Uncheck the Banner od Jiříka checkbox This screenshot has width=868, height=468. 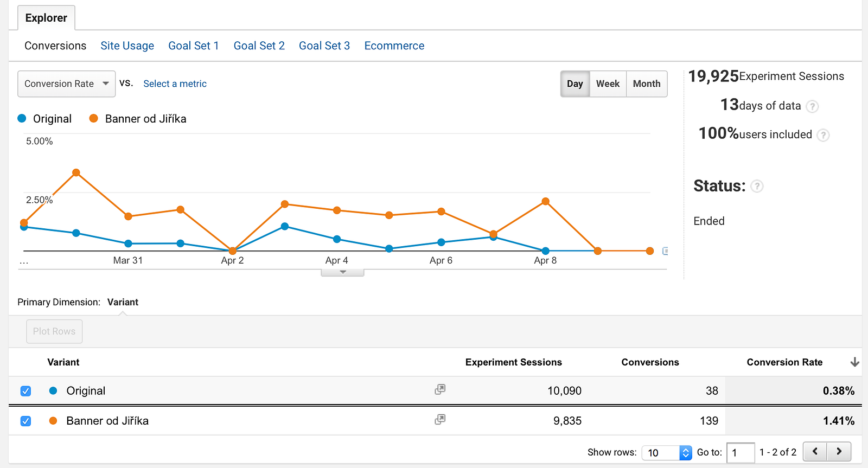pos(25,421)
